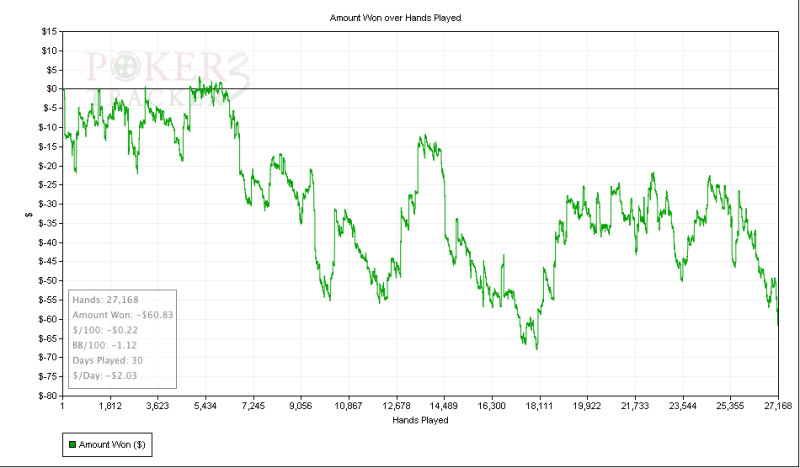Click the x-axis label '14,489'

[444, 406]
